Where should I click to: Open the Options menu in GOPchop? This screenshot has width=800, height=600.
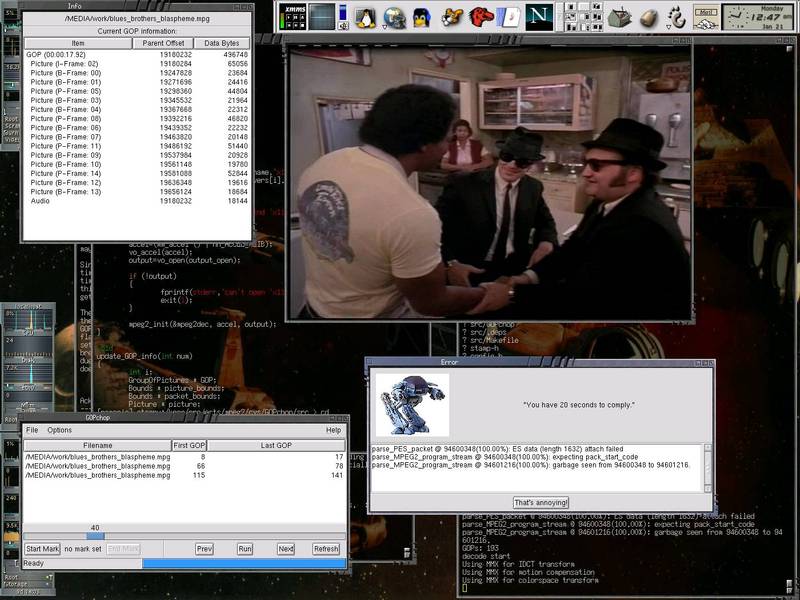coord(60,430)
